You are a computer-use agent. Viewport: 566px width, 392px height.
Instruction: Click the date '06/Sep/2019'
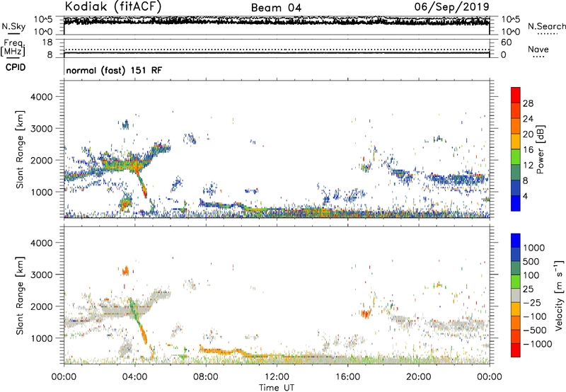tap(451, 6)
